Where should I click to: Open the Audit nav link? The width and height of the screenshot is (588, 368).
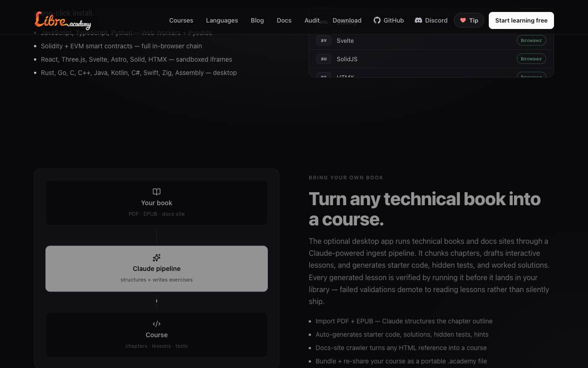coord(312,20)
